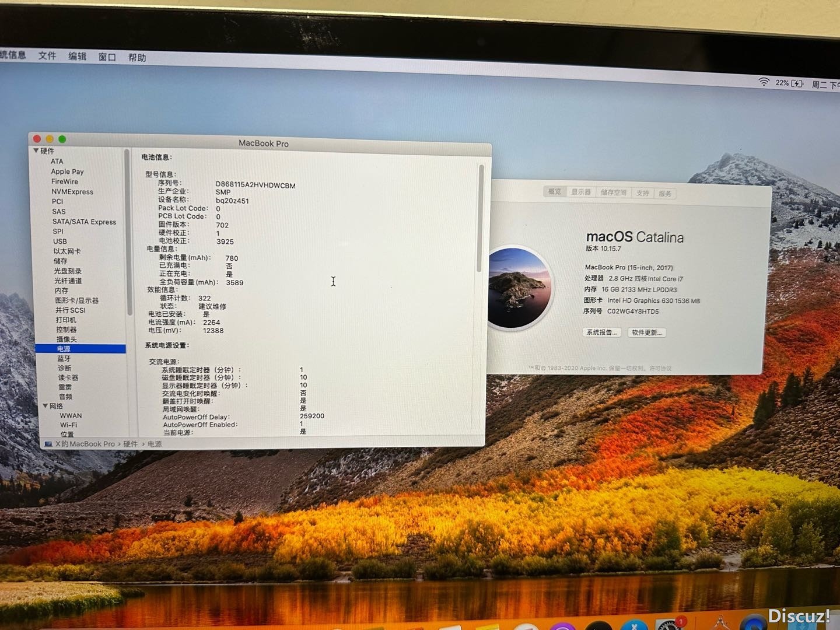840x630 pixels.
Task: Select 读卡器 in the sidebar
Action: (x=68, y=377)
